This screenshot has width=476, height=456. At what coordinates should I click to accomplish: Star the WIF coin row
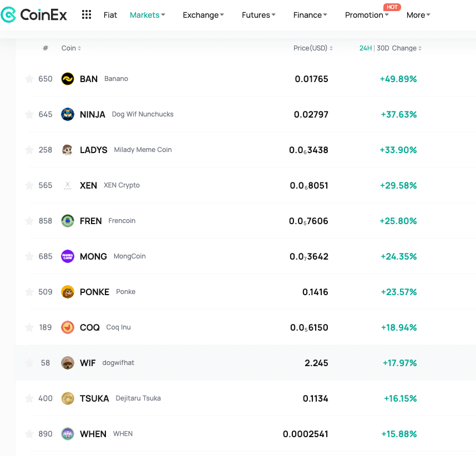[29, 363]
